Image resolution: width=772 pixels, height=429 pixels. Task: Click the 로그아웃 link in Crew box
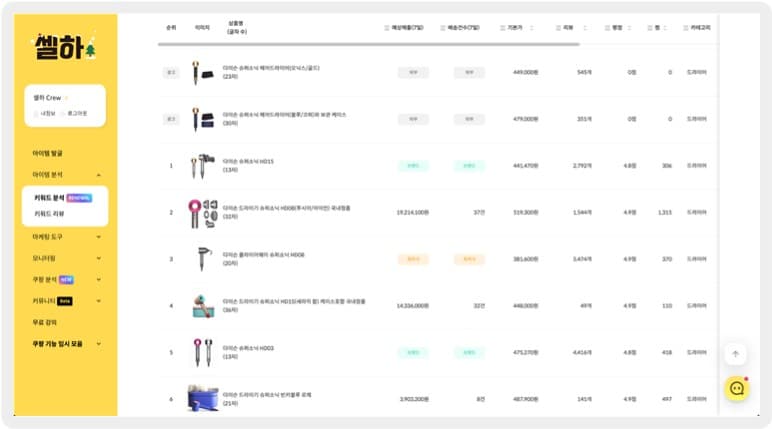point(77,113)
